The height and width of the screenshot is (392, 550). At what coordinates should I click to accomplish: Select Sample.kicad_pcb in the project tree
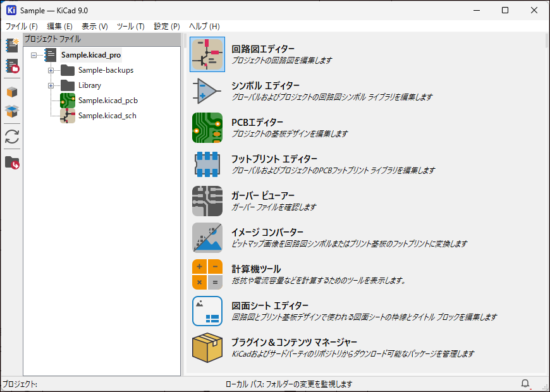coord(107,101)
